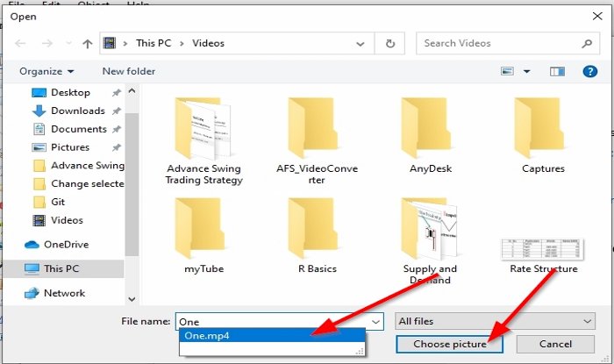
Task: Toggle the preview pane icon
Action: click(x=558, y=71)
